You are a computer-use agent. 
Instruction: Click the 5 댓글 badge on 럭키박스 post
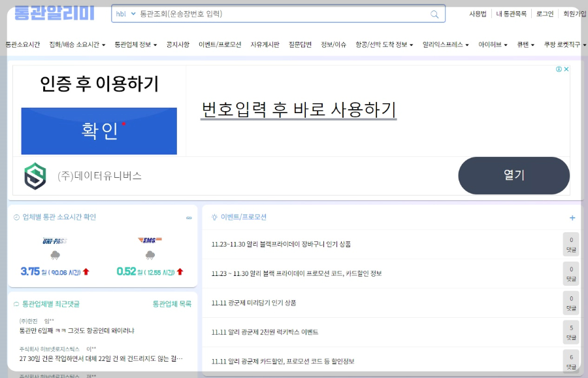[x=571, y=332]
